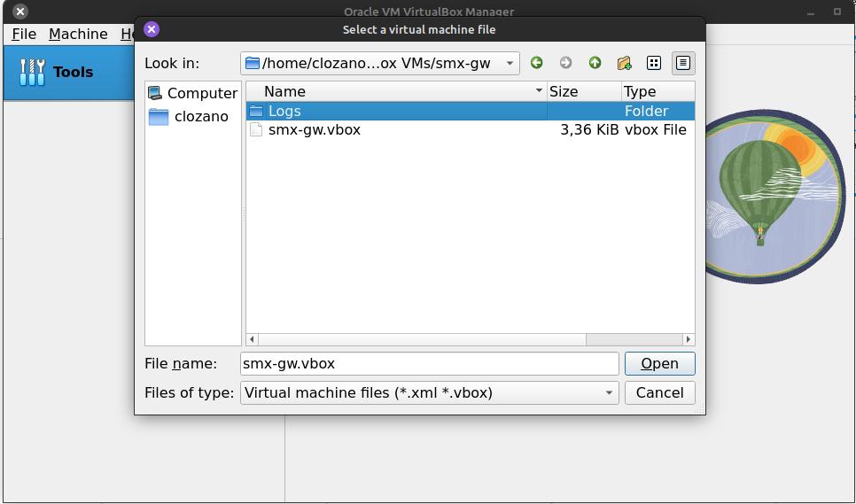Click the greyed forward arrow icon
Image resolution: width=856 pixels, height=504 pixels.
[565, 63]
